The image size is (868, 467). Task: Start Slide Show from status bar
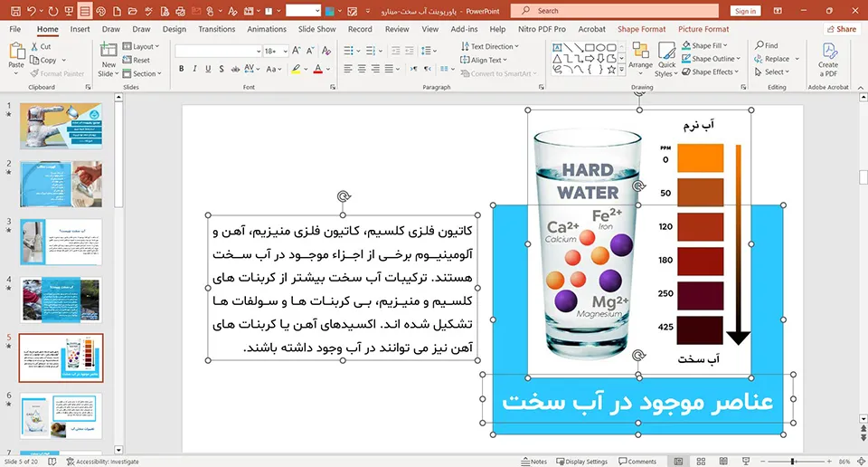(x=746, y=462)
